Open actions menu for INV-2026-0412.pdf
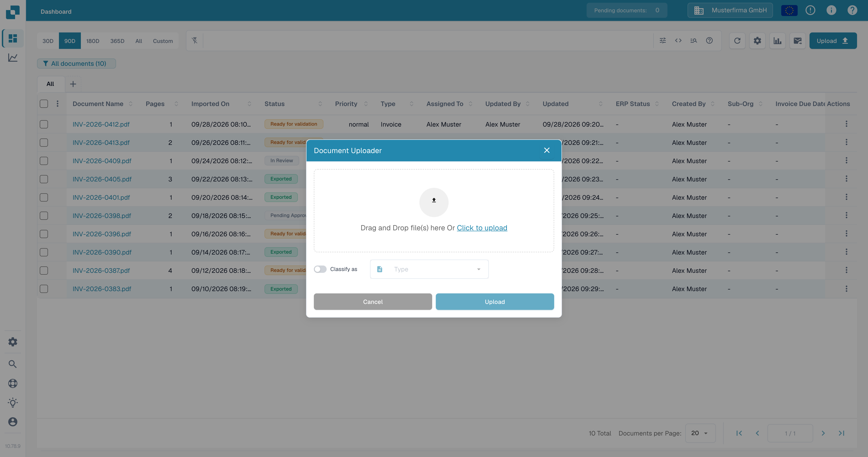 tap(847, 124)
